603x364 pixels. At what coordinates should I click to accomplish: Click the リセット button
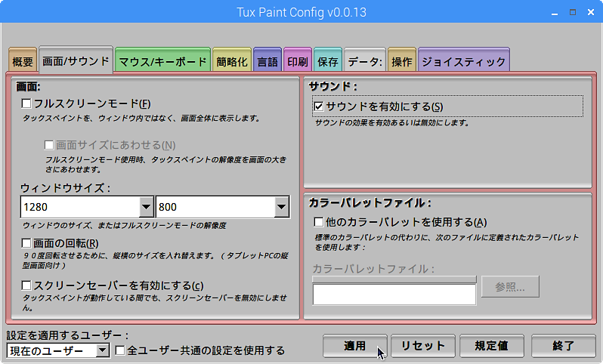tap(423, 346)
